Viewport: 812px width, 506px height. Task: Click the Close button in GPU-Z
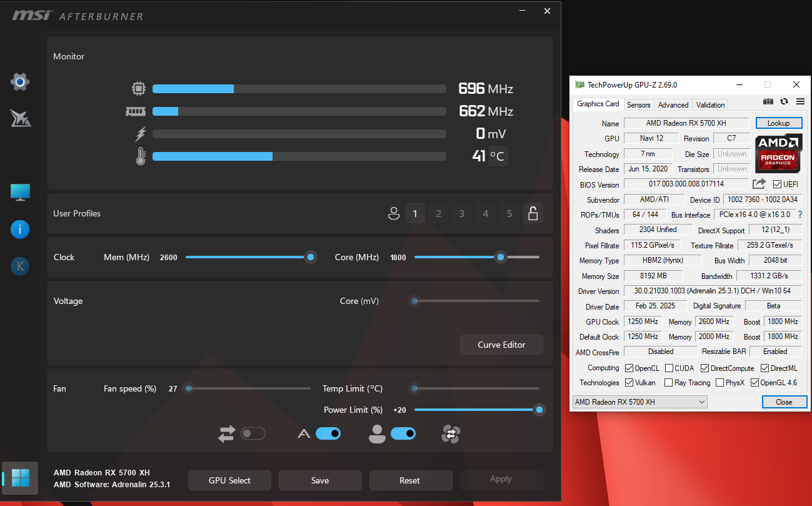[784, 402]
